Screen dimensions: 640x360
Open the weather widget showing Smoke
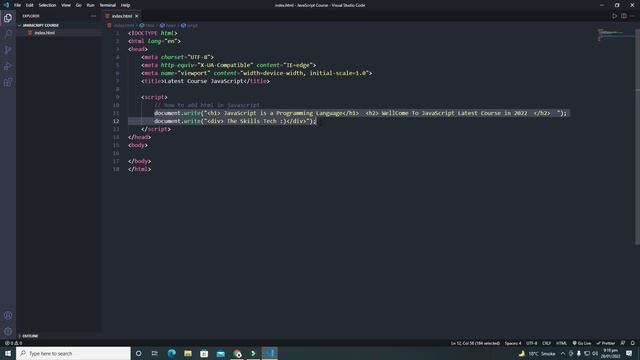(537, 353)
